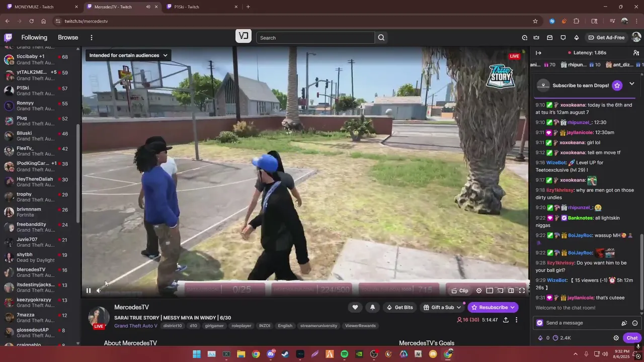Open Steam from the taskbar
Screen dimensions: 644x362
tap(285, 354)
